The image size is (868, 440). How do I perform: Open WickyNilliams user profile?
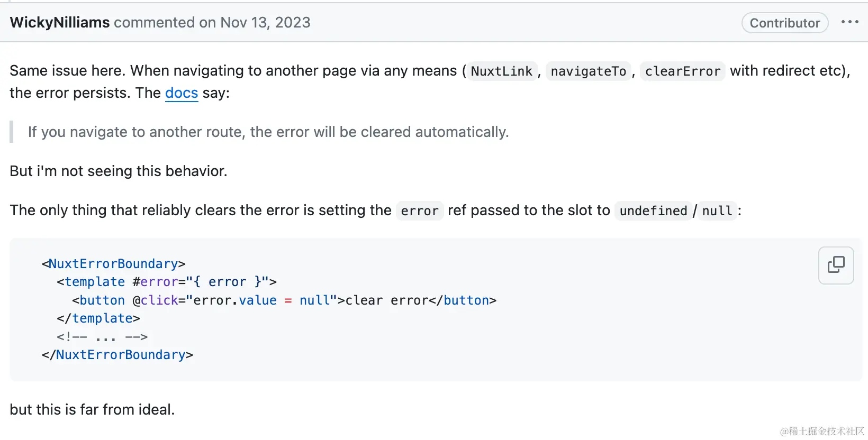[x=60, y=23]
